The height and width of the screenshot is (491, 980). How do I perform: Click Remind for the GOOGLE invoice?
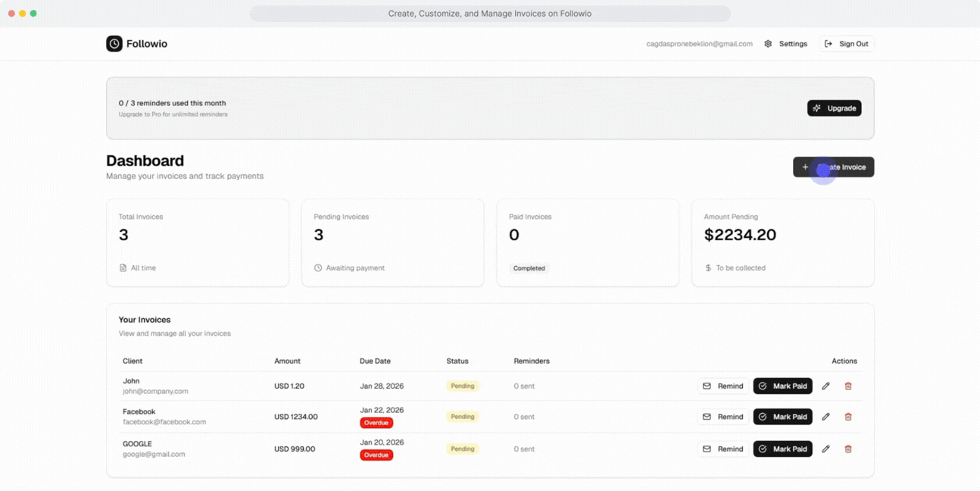723,449
